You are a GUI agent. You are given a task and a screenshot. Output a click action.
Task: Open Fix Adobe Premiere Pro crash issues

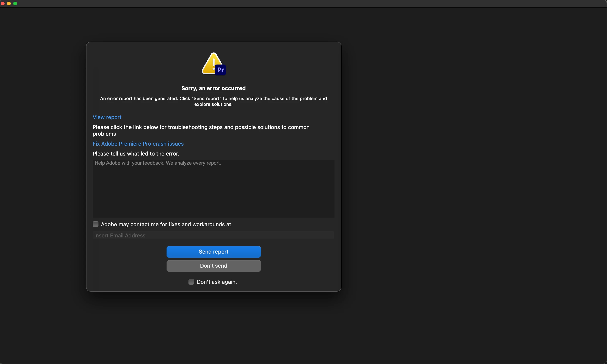pyautogui.click(x=138, y=144)
